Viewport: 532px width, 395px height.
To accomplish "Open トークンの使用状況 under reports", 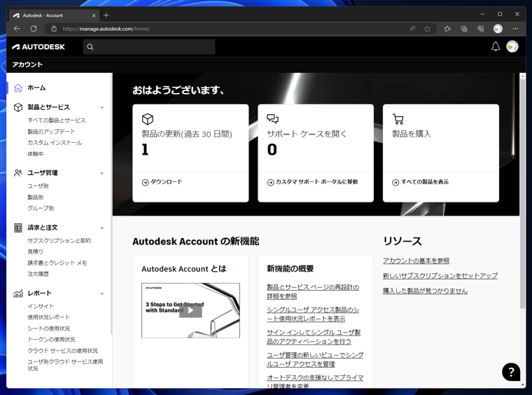I will pos(52,340).
